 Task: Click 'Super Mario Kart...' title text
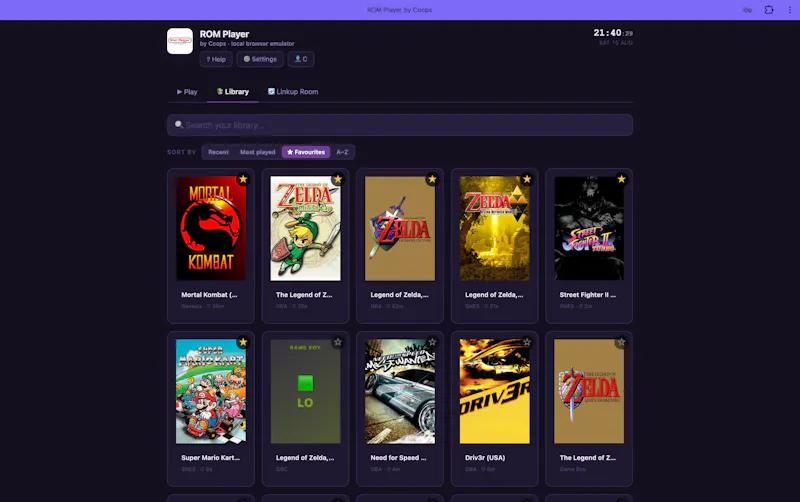210,458
